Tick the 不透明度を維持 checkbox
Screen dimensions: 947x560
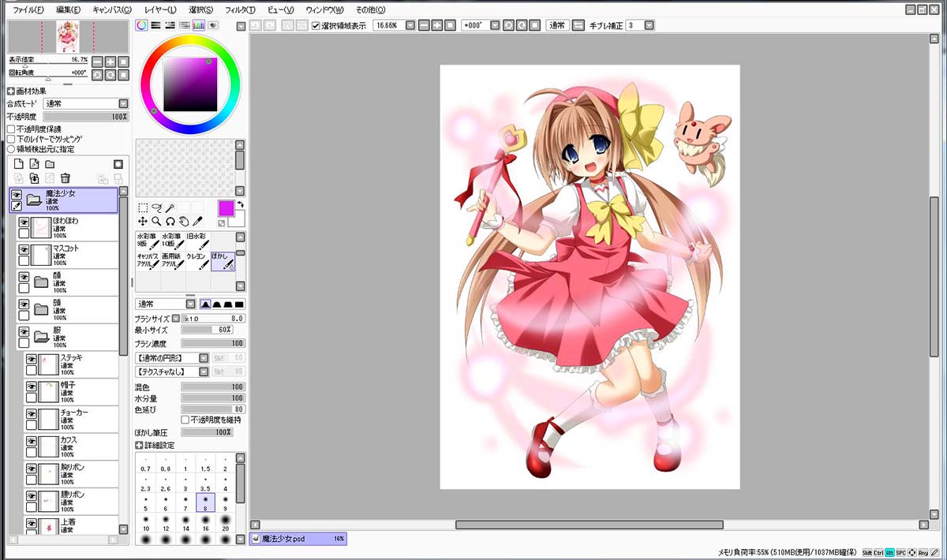point(185,420)
